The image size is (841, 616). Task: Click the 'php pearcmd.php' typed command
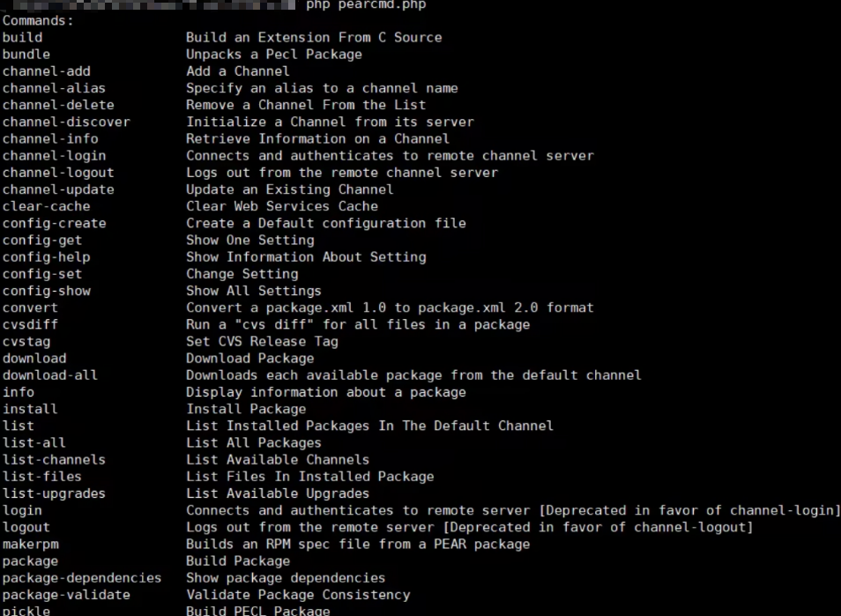click(367, 5)
